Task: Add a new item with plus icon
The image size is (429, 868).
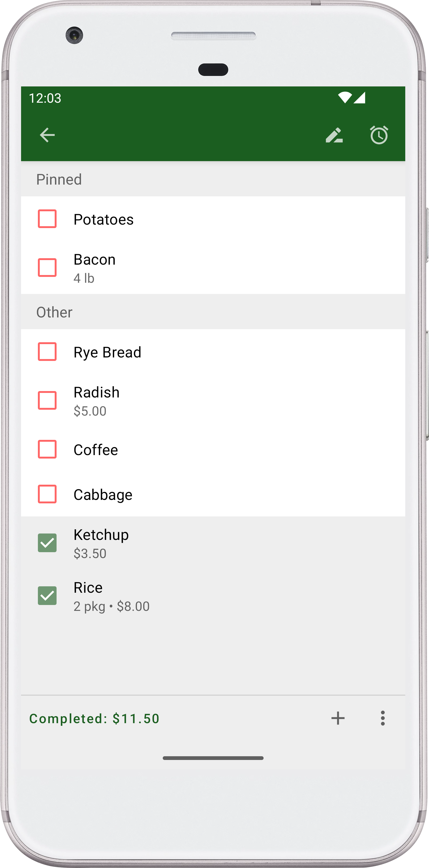Action: click(338, 718)
